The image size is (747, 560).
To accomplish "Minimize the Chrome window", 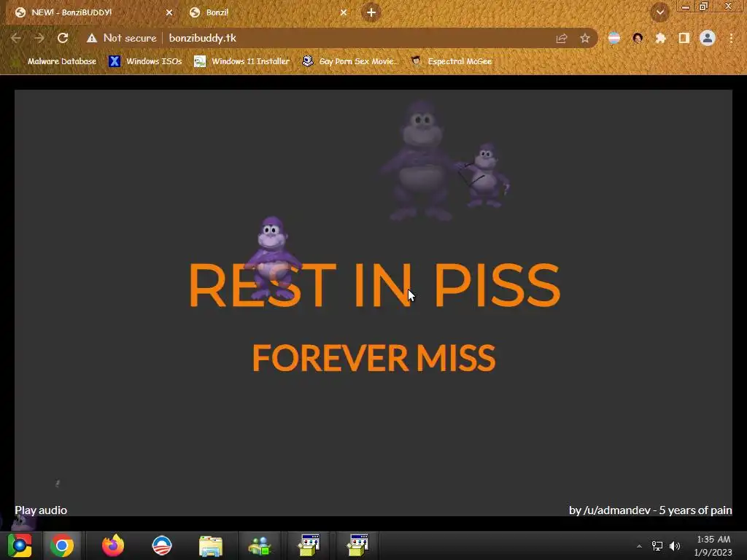I will pos(686,7).
